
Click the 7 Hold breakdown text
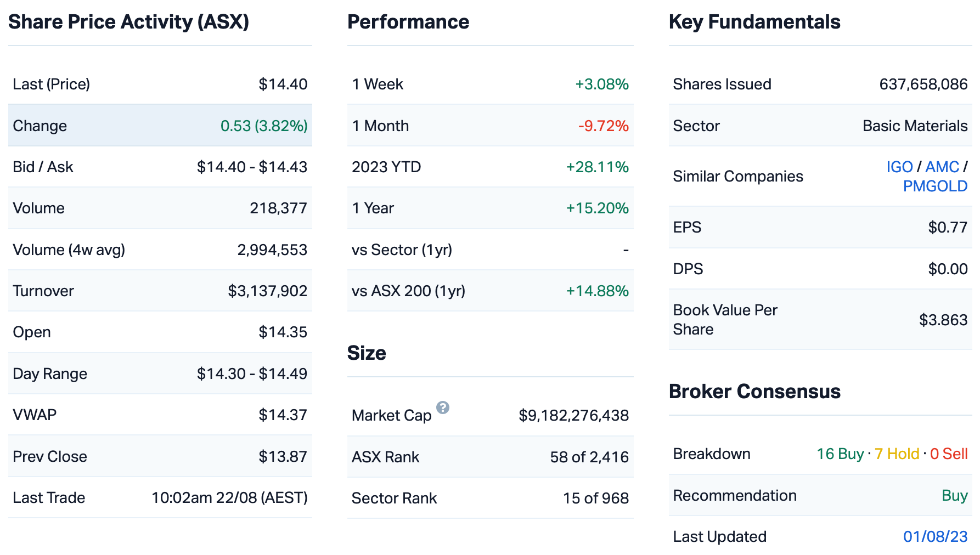[x=897, y=454]
